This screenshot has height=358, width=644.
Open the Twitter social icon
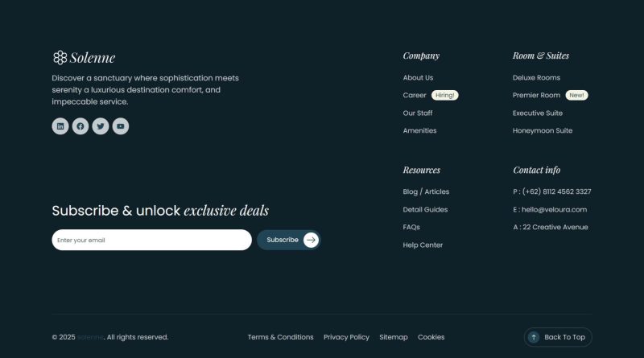click(x=101, y=126)
